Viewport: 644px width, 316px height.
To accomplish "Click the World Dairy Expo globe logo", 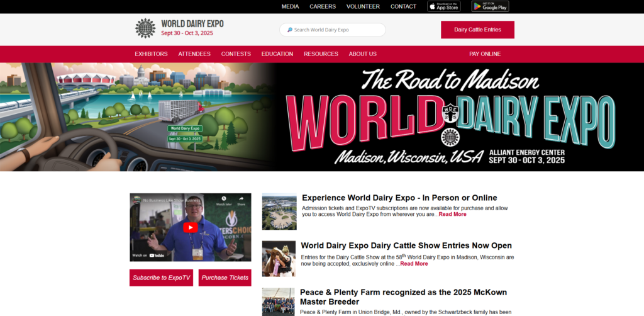I will point(145,28).
